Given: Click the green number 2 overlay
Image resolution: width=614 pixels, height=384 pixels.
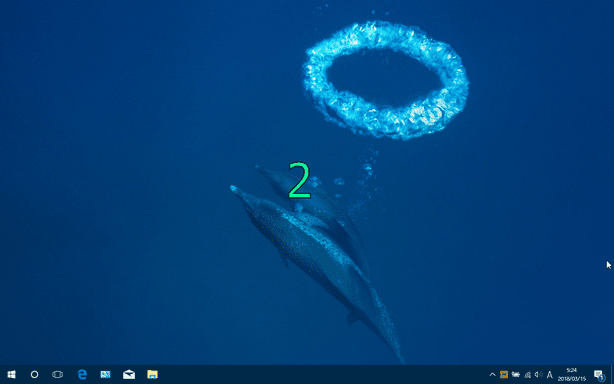Looking at the screenshot, I should point(300,180).
